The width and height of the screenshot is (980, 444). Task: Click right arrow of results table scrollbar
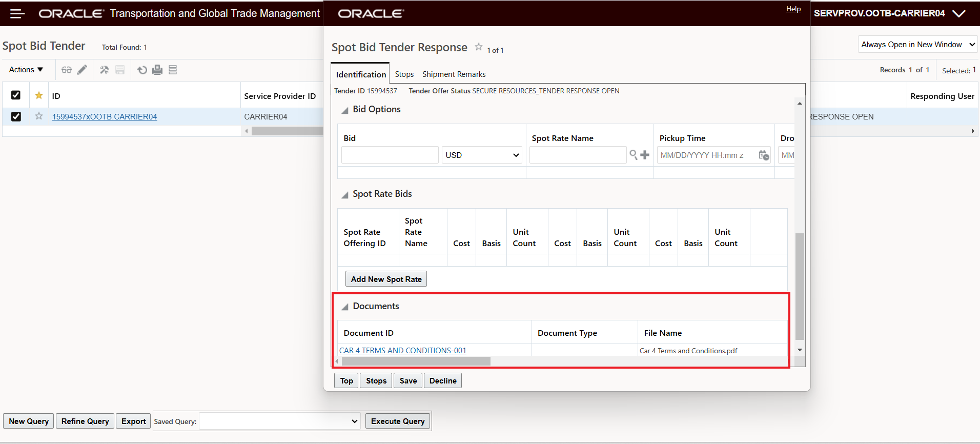(973, 131)
